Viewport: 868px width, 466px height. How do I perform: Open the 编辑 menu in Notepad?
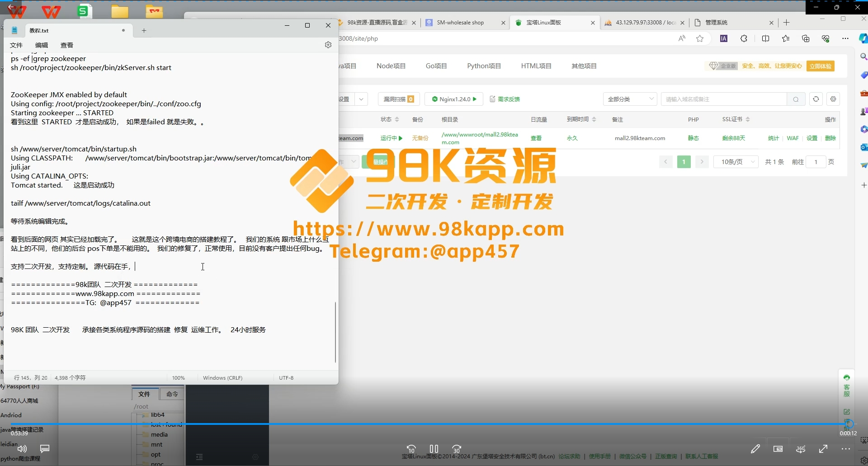(42, 45)
